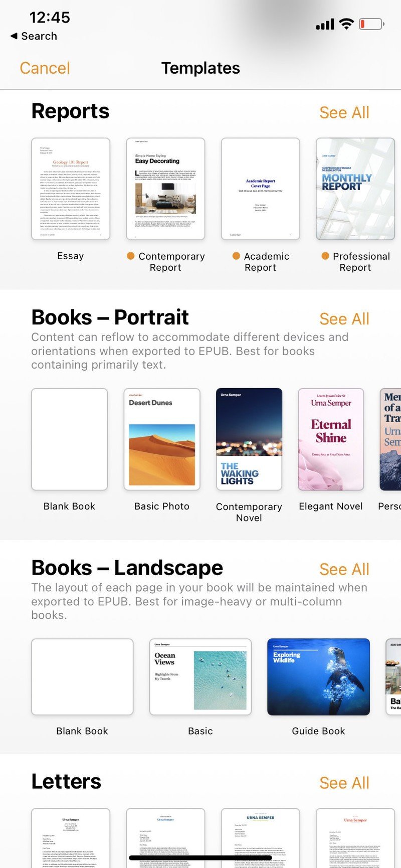Viewport: 401px width, 868px height.
Task: Open the Academic Report template
Action: [260, 189]
